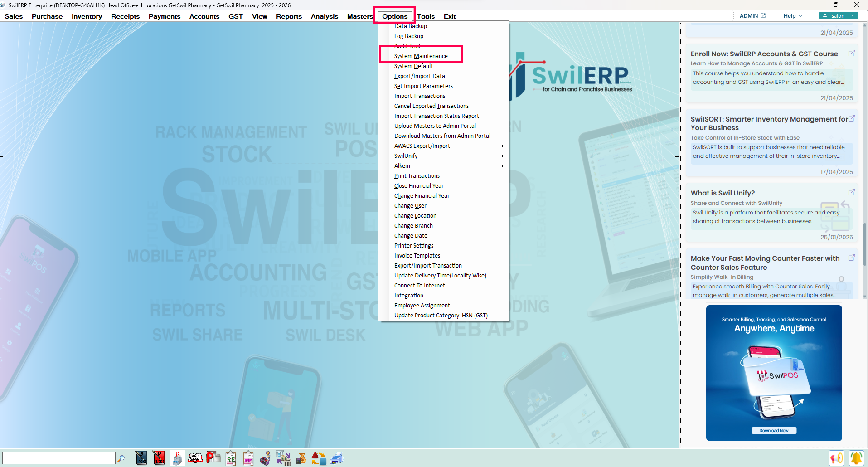Open the Sales Invoice toolbar icon
868x467 pixels.
coord(141,458)
